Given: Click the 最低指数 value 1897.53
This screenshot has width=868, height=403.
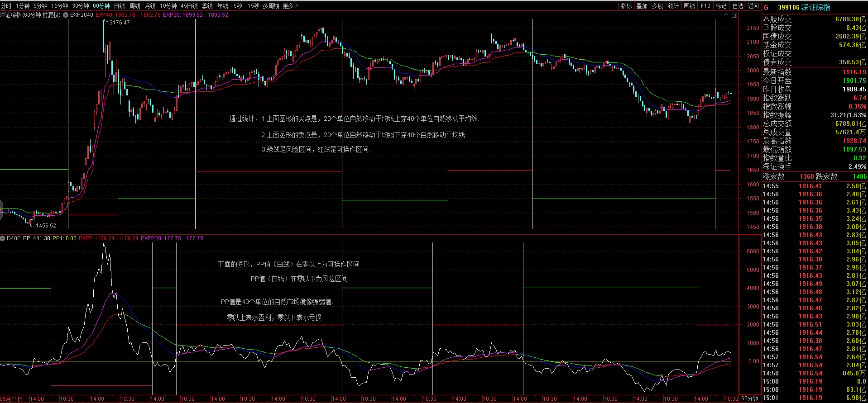Looking at the screenshot, I should [854, 149].
